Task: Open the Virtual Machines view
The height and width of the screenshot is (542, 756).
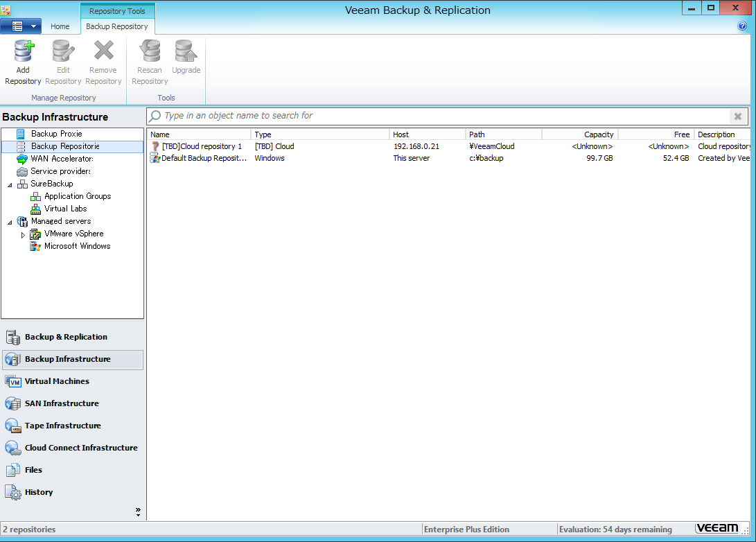Action: pyautogui.click(x=73, y=381)
